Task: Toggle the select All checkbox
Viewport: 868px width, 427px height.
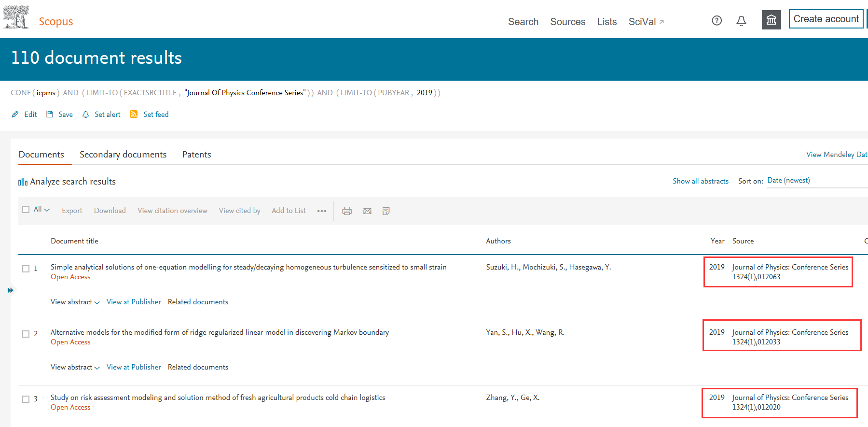Action: [x=26, y=210]
